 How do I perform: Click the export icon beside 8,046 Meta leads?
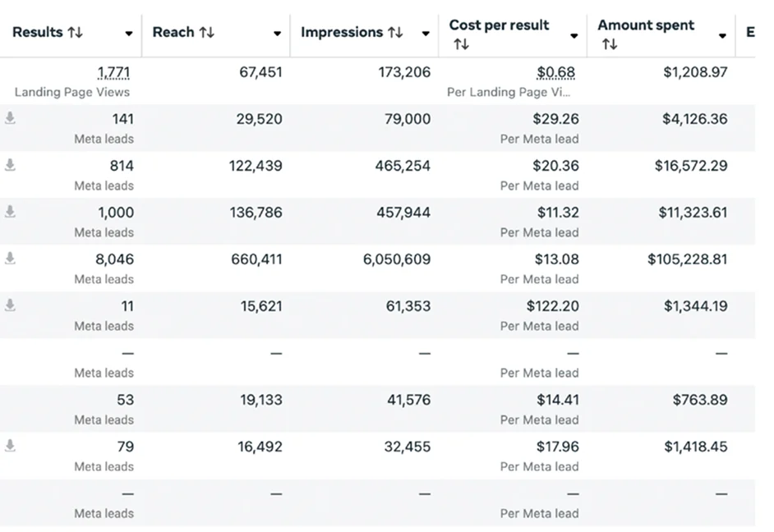pos(10,259)
